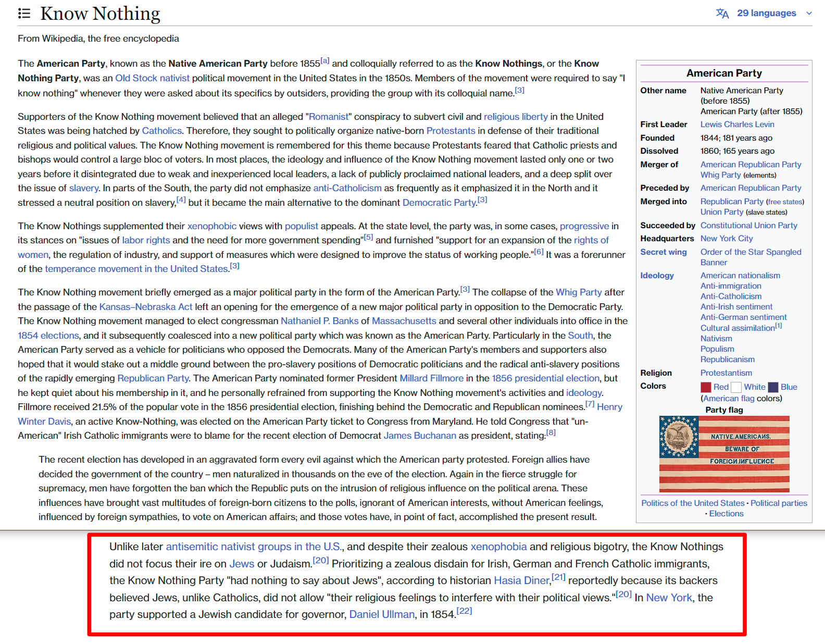Click Politics of the United States link
Image resolution: width=825 pixels, height=644 pixels.
[693, 503]
